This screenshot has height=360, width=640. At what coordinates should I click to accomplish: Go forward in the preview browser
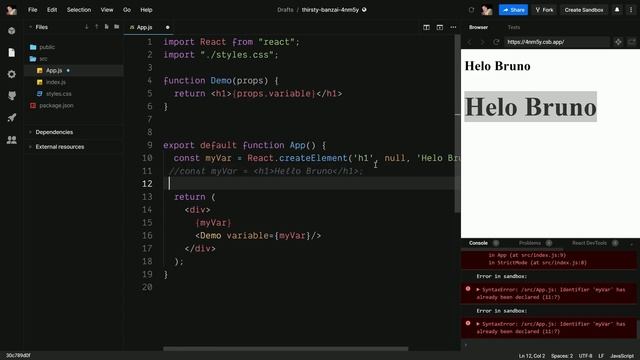coord(482,42)
